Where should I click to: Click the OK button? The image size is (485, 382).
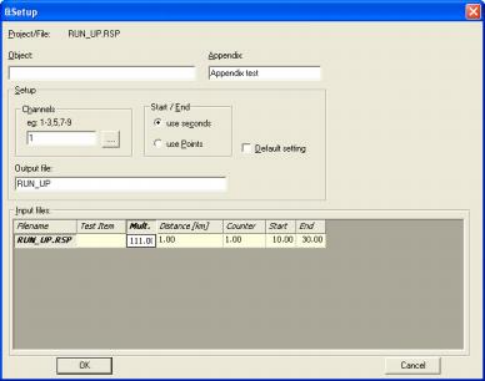(x=84, y=365)
